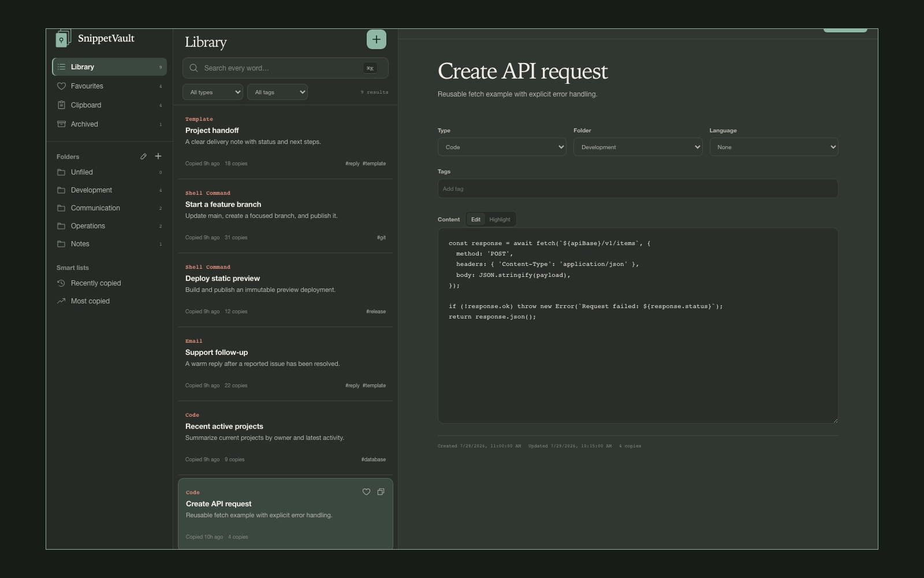Copy the Create API request snippet
Viewport: 924px width, 578px height.
pos(381,492)
